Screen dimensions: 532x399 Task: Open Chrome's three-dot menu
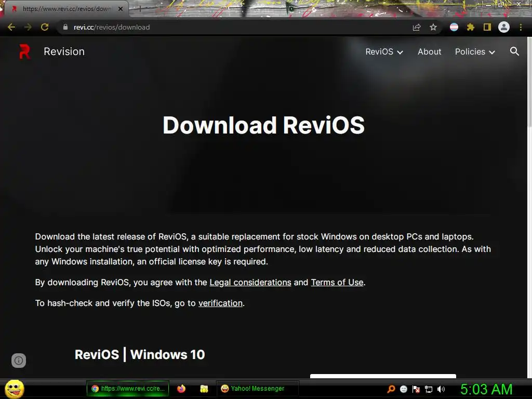[x=521, y=27]
